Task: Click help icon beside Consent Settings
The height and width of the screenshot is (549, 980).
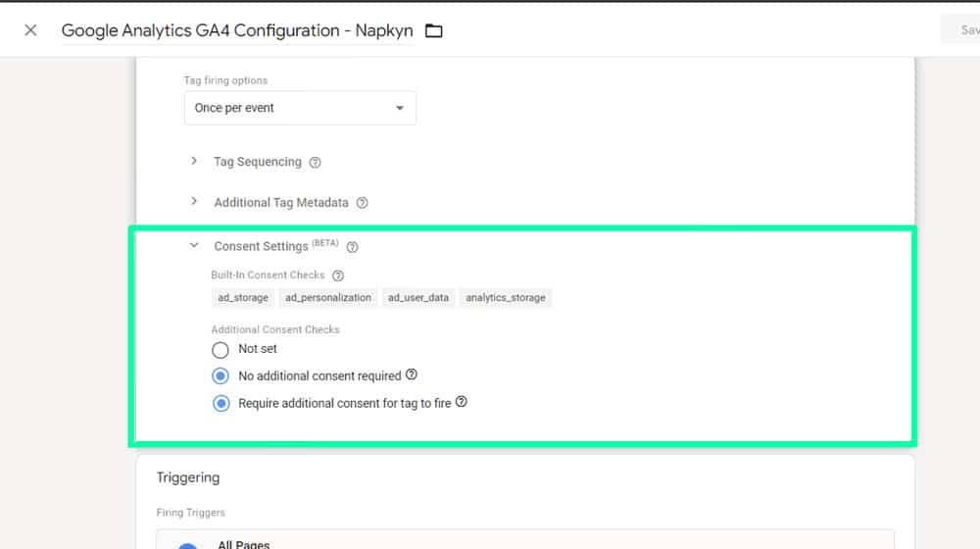Action: coord(353,247)
